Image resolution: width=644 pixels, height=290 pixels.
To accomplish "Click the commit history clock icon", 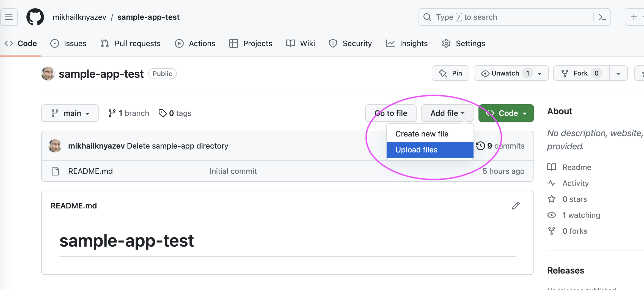I will [480, 146].
